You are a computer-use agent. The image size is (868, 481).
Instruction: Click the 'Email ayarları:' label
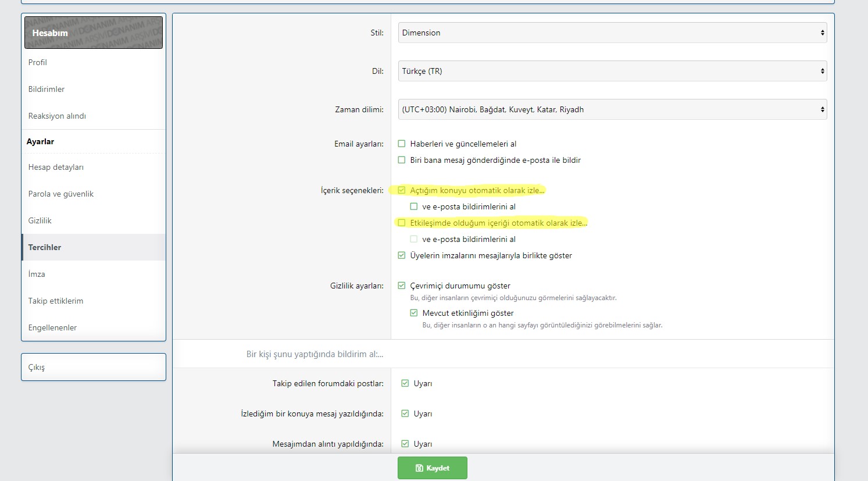pyautogui.click(x=359, y=144)
